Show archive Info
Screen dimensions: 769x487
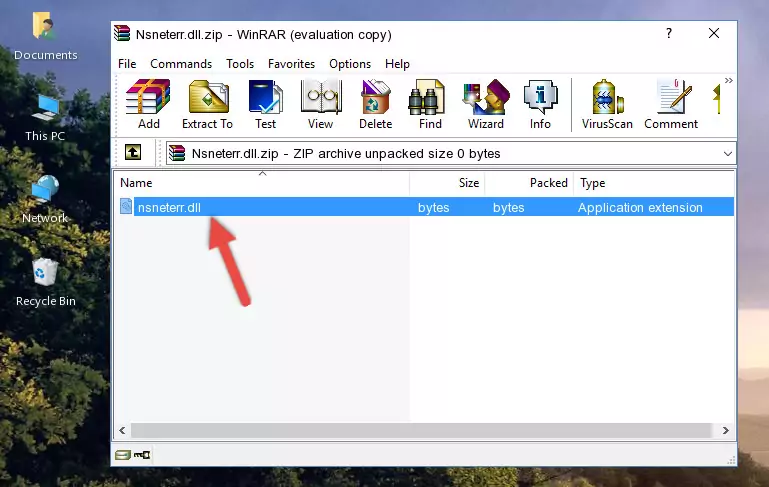[540, 104]
